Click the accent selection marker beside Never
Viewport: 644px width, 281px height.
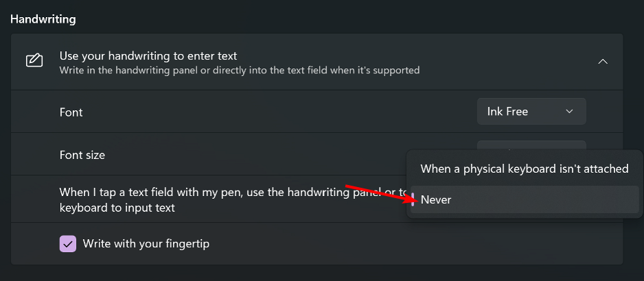413,199
